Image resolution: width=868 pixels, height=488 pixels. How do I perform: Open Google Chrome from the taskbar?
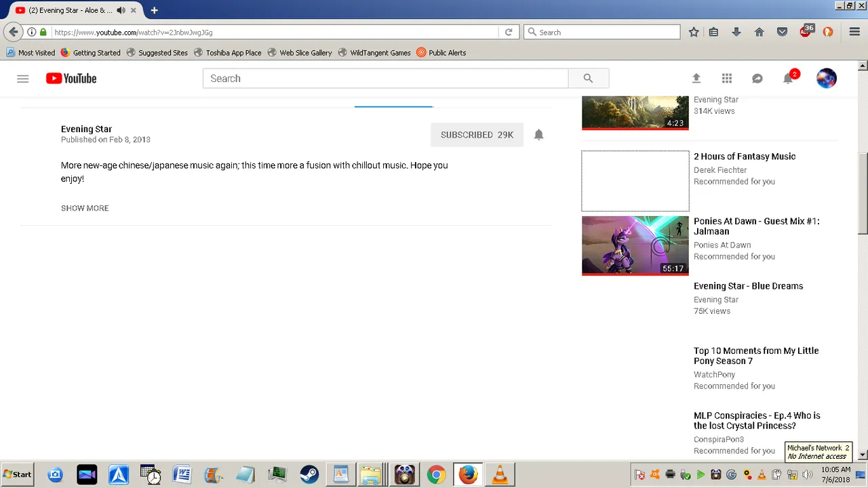pos(436,474)
